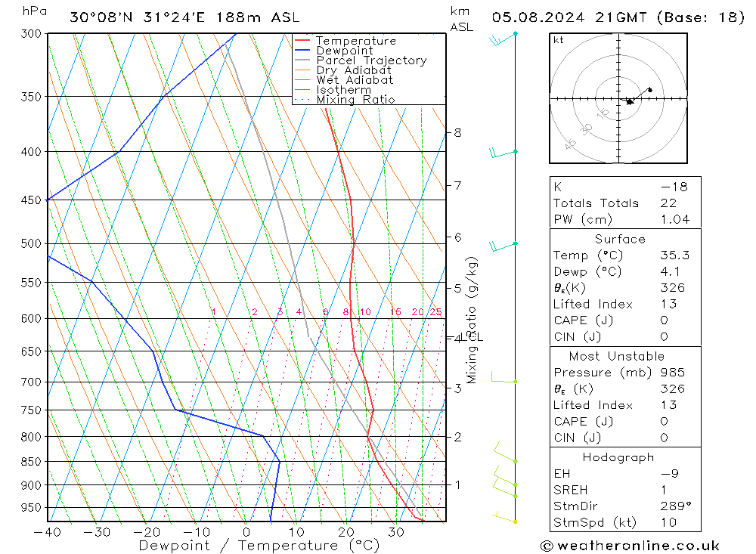Click the date '05.08.2024 21GMT (Base: 18)'
756x554 pixels.
[x=618, y=17]
